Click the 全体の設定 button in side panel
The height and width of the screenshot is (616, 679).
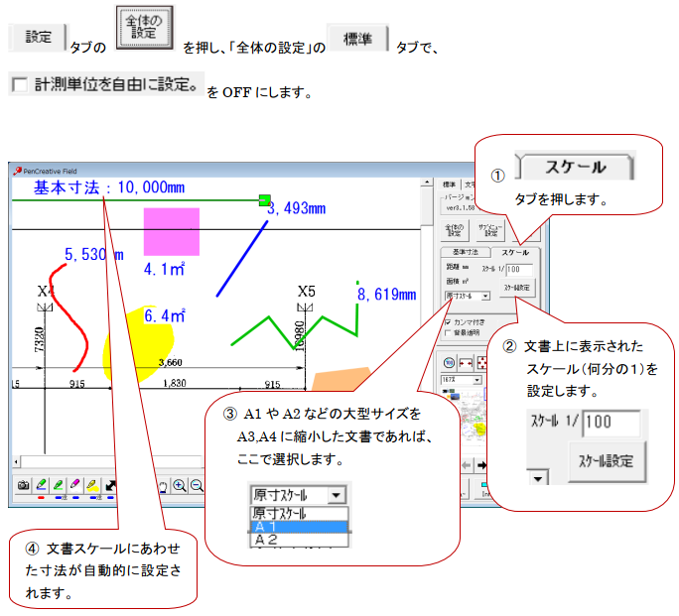coord(454,228)
